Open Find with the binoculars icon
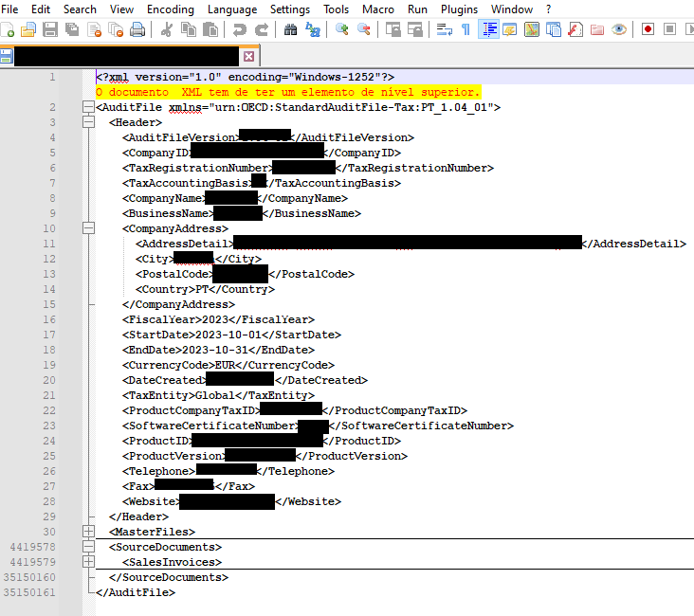 pyautogui.click(x=290, y=29)
